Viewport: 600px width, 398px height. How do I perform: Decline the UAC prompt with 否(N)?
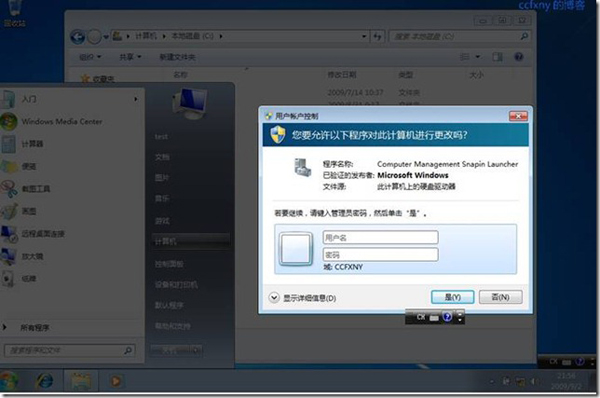(500, 297)
